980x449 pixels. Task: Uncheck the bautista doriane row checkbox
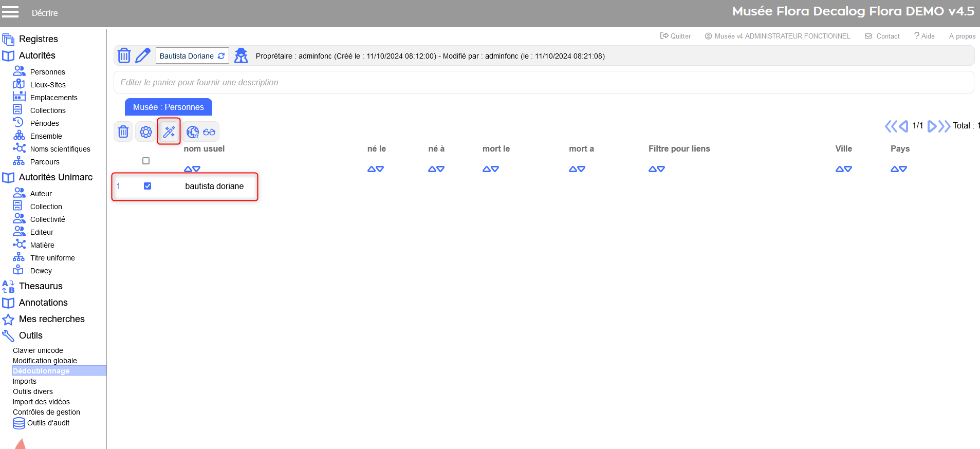[x=147, y=186]
